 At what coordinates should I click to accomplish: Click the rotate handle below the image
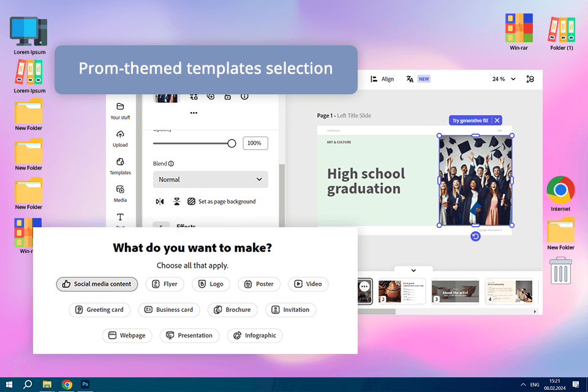(x=475, y=236)
